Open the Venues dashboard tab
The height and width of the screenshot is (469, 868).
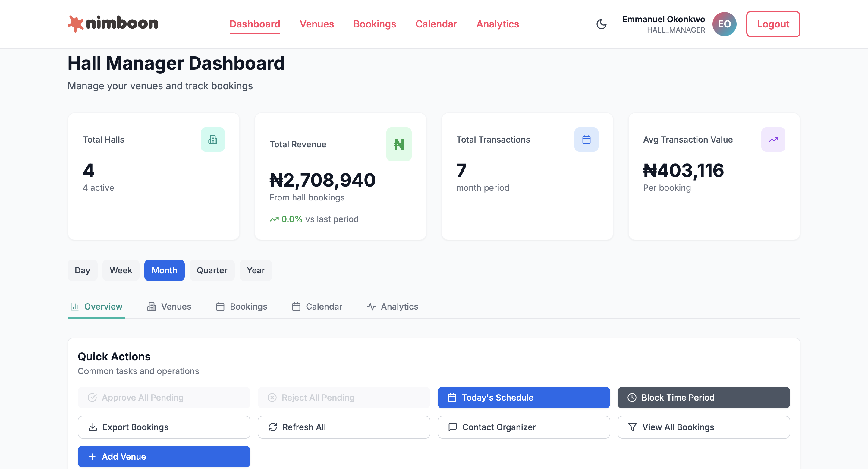click(169, 307)
